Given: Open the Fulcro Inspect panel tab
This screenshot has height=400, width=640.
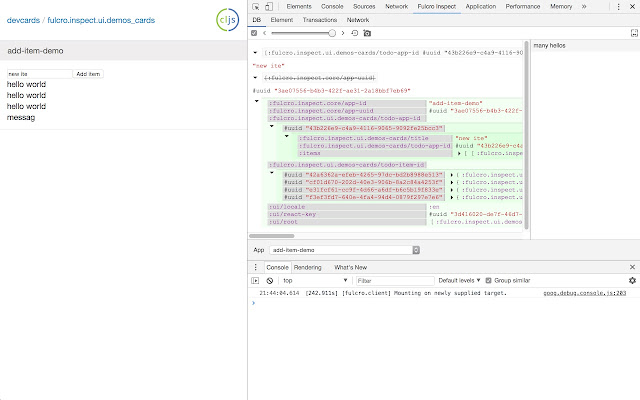Looking at the screenshot, I should tap(438, 6).
